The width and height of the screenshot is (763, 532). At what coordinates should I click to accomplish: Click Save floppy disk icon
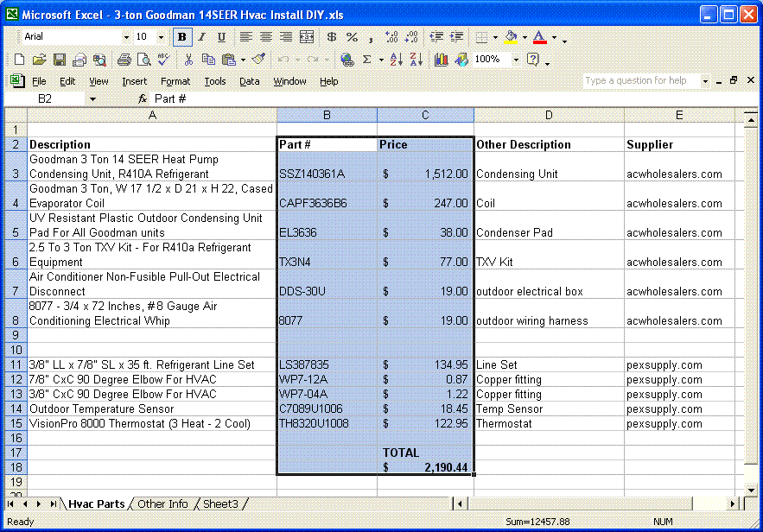[x=60, y=60]
